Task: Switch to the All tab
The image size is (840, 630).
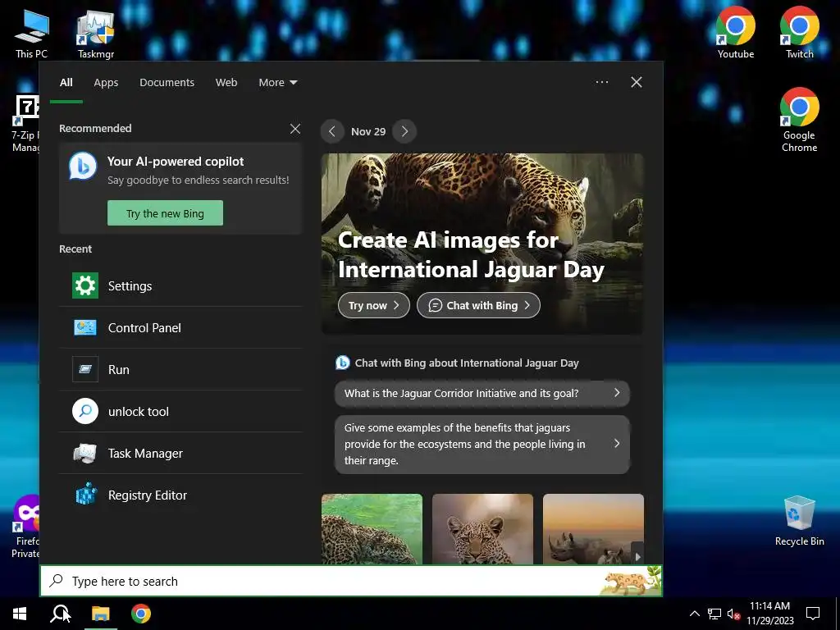Action: point(66,83)
